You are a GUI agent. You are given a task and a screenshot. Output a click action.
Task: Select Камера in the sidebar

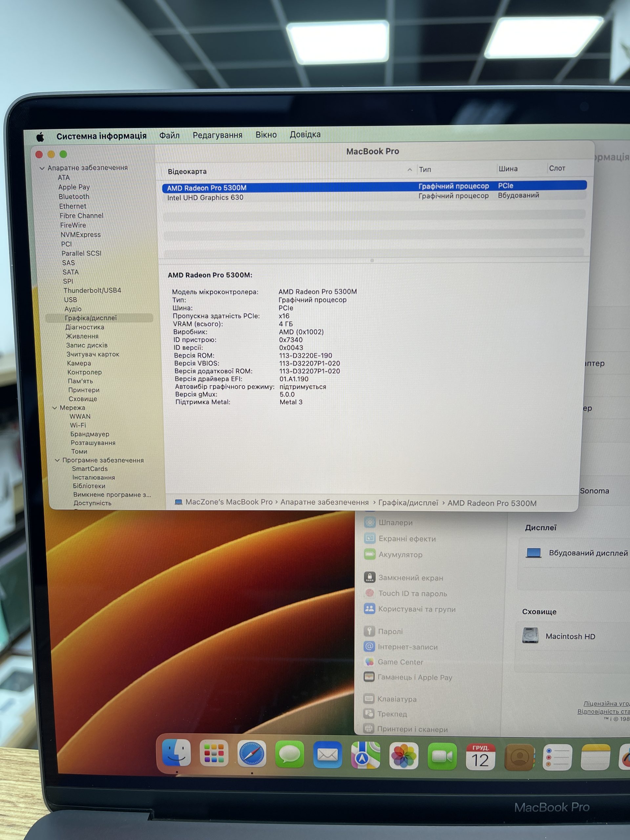click(x=79, y=363)
